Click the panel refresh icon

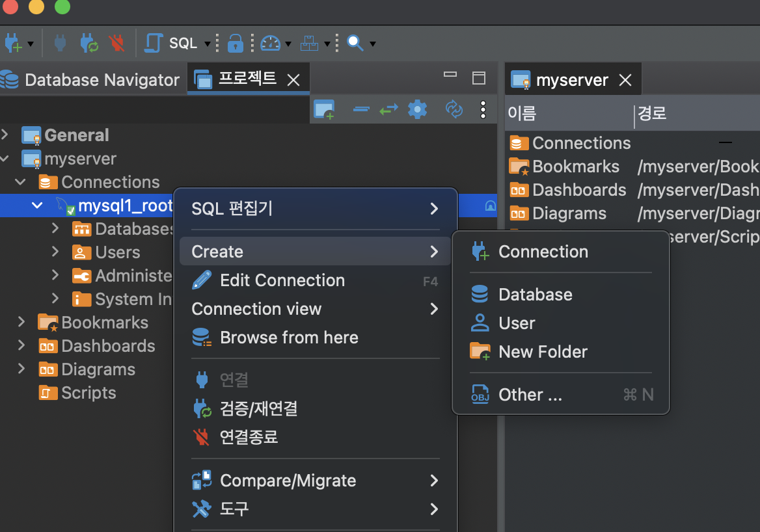[454, 109]
